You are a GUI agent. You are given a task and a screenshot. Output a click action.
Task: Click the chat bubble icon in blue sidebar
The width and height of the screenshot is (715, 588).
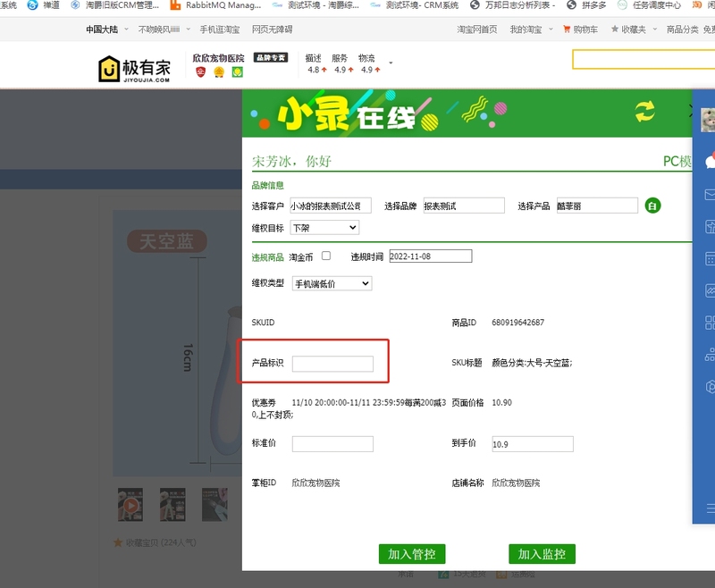710,161
